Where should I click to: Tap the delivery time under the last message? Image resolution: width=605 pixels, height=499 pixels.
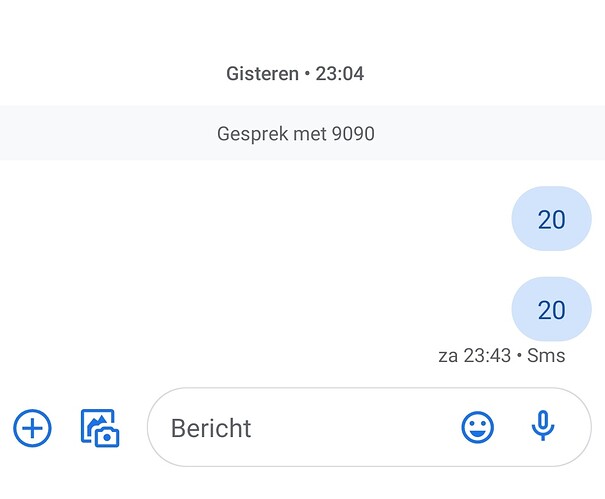coord(487,355)
